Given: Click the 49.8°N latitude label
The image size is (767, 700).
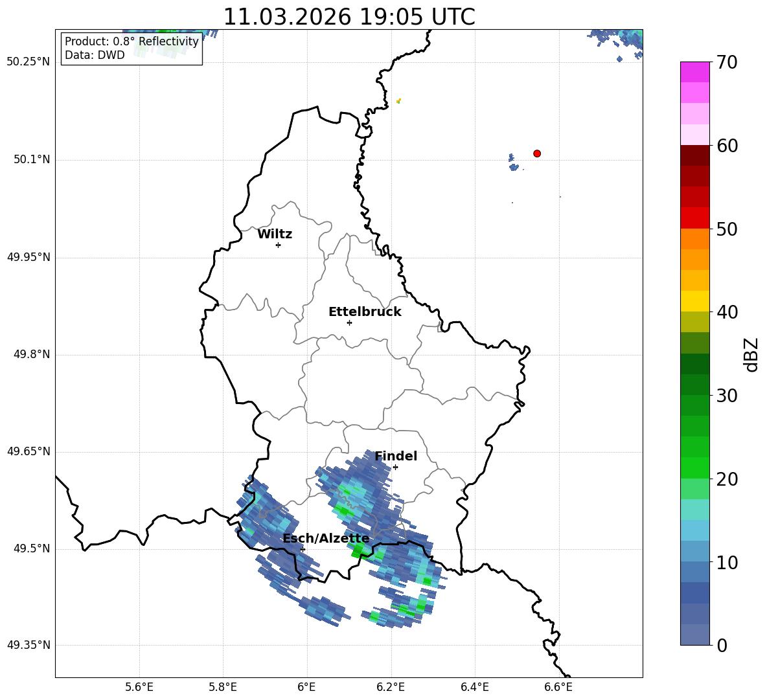Looking at the screenshot, I should tap(32, 354).
